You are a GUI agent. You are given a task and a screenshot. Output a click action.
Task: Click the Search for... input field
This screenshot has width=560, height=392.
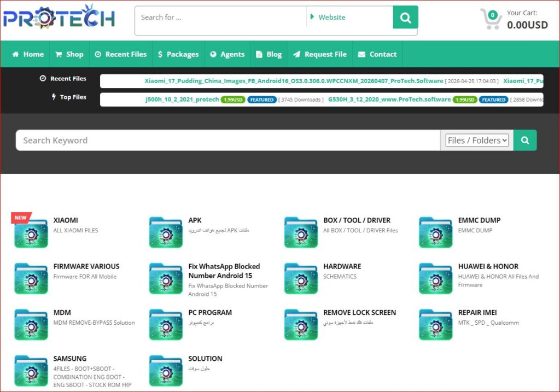click(x=220, y=17)
